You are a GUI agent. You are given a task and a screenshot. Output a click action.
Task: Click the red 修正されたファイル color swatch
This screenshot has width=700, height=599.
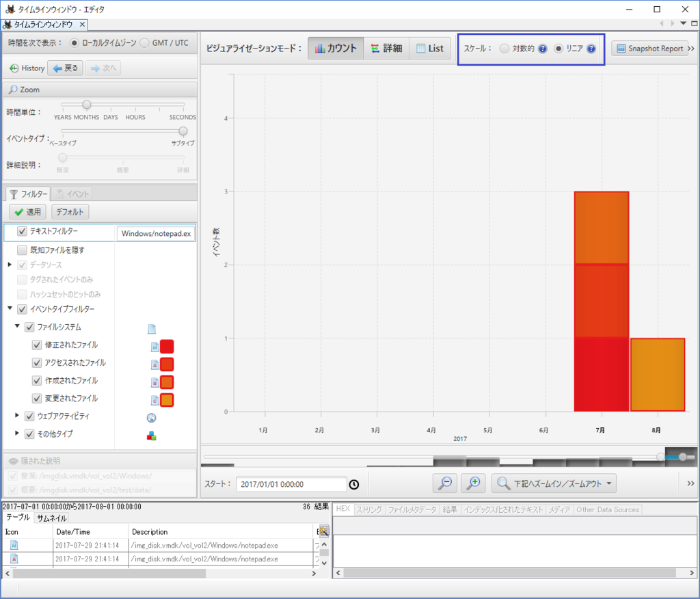[x=167, y=347]
